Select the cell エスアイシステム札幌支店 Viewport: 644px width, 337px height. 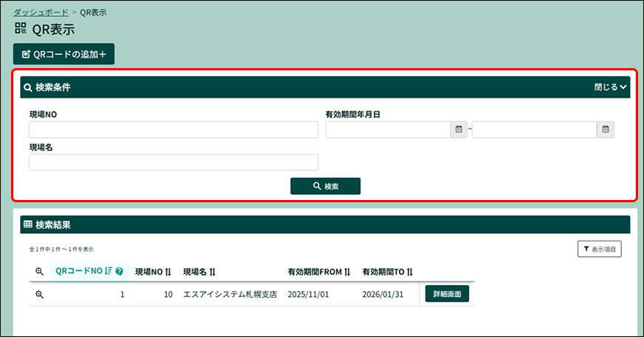[x=230, y=294]
